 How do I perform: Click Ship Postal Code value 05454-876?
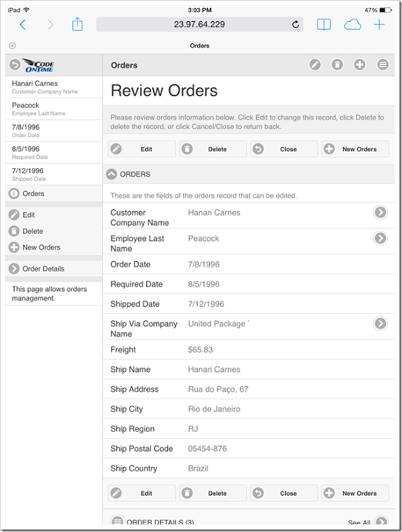click(x=207, y=448)
